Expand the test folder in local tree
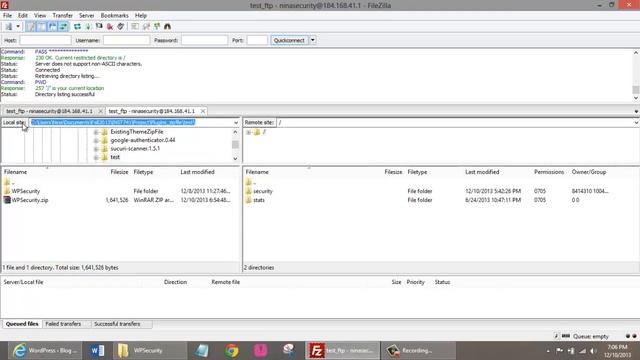This screenshot has width=640, height=360. coord(96,158)
